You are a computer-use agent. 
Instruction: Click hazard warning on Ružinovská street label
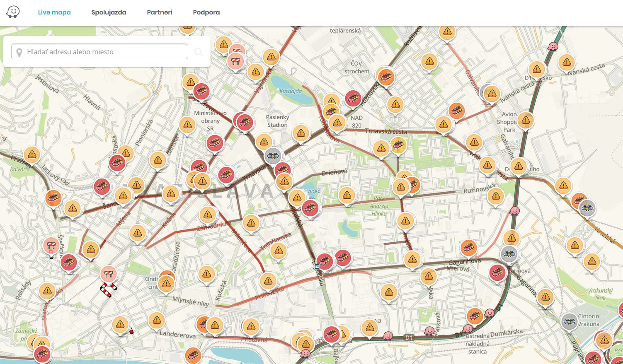tap(496, 196)
